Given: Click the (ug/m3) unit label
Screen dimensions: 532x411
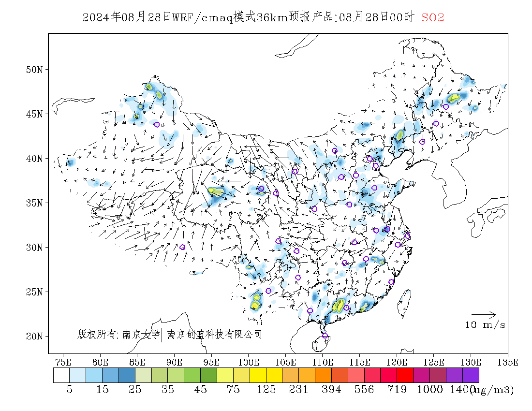Looking at the screenshot, I should [x=493, y=390].
